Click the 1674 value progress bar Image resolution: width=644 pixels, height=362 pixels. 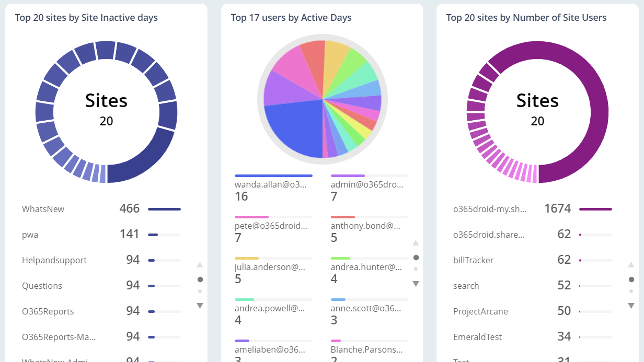coord(595,208)
